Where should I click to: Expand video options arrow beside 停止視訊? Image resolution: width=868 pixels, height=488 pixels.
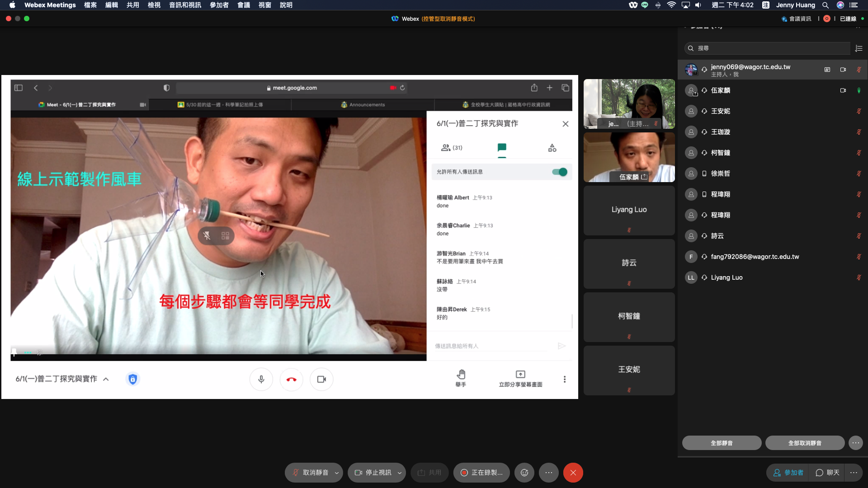point(400,473)
